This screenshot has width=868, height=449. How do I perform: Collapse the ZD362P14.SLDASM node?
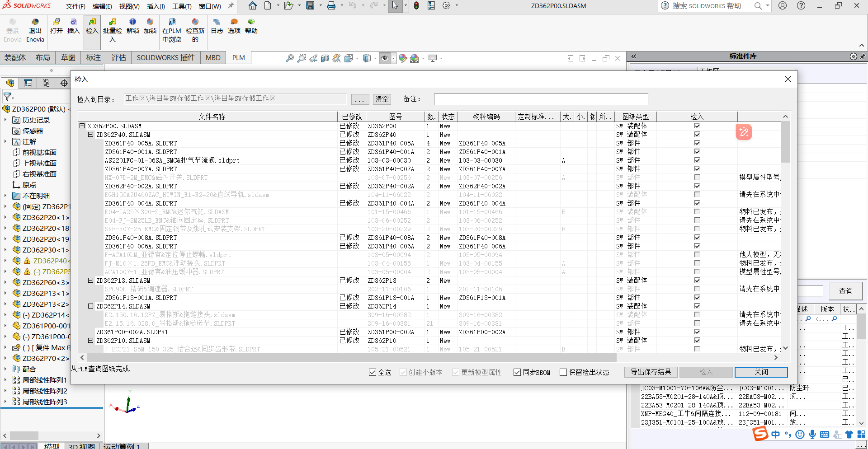tap(90, 306)
